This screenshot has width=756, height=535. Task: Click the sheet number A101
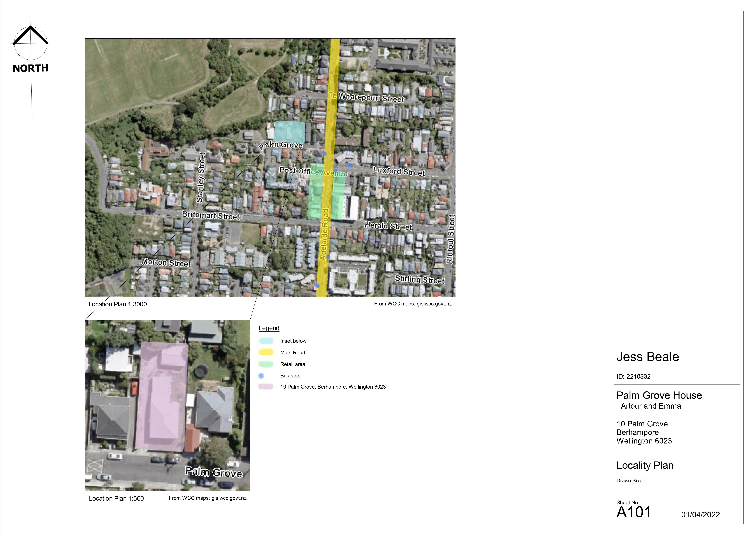tap(633, 512)
